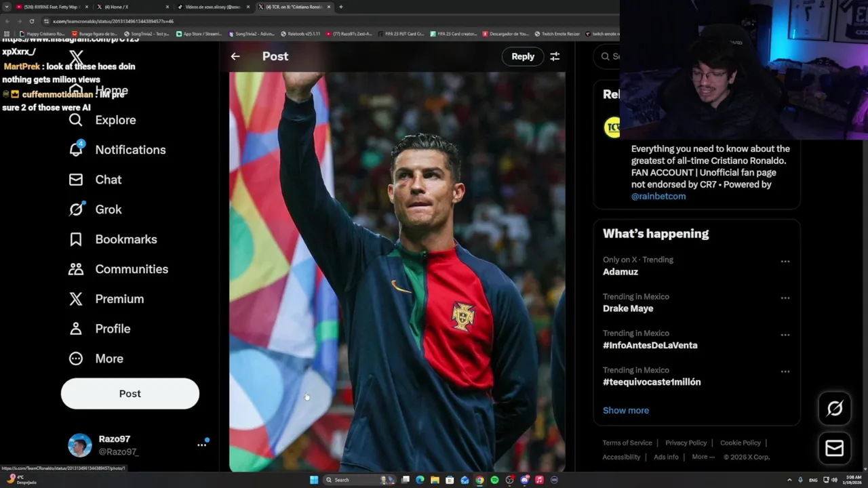Image resolution: width=868 pixels, height=488 pixels.
Task: Click the address bar URL
Action: pyautogui.click(x=113, y=21)
